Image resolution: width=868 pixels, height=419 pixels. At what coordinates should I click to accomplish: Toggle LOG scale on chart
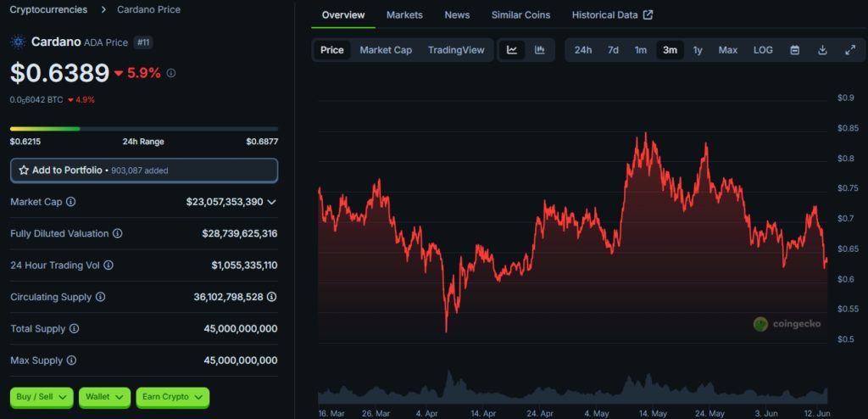(763, 50)
